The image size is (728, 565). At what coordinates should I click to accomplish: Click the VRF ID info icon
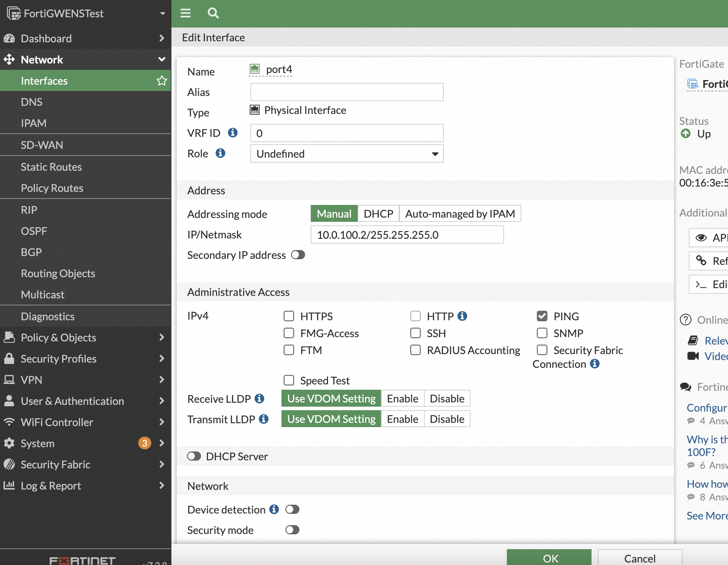tap(233, 133)
